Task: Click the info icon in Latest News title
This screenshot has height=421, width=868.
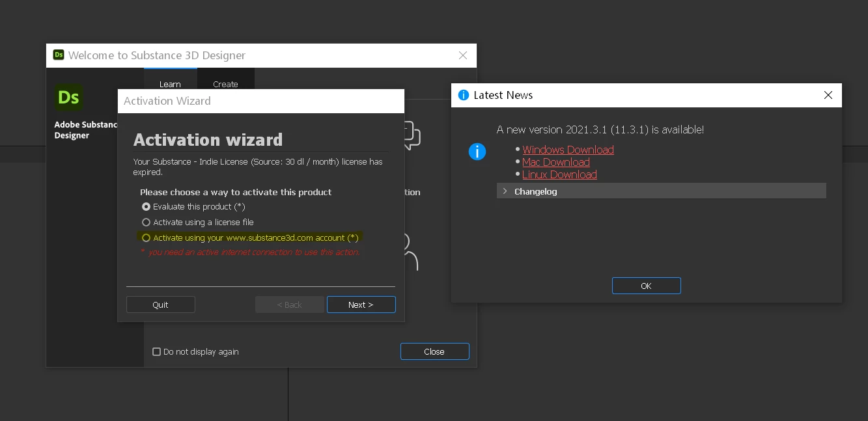Action: point(464,95)
